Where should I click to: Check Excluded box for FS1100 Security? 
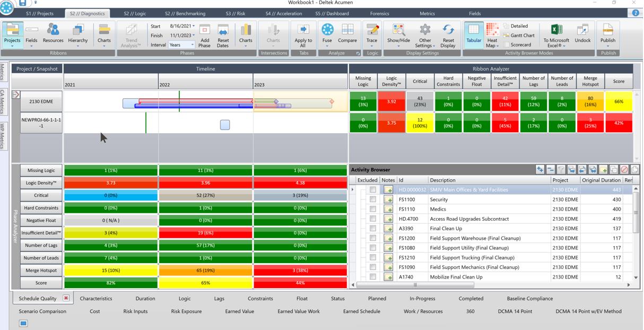tap(373, 199)
